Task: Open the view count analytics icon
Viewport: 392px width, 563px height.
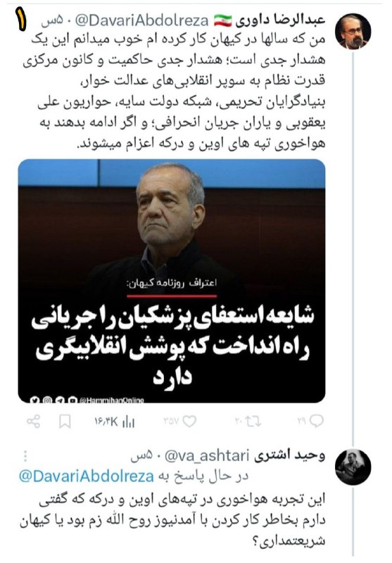Action: (129, 422)
